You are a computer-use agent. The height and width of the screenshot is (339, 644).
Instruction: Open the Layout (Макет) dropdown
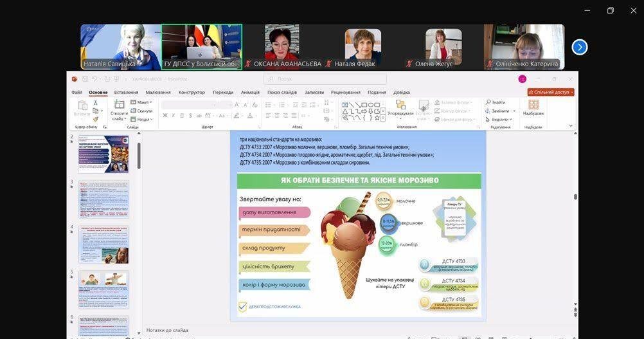[x=141, y=102]
